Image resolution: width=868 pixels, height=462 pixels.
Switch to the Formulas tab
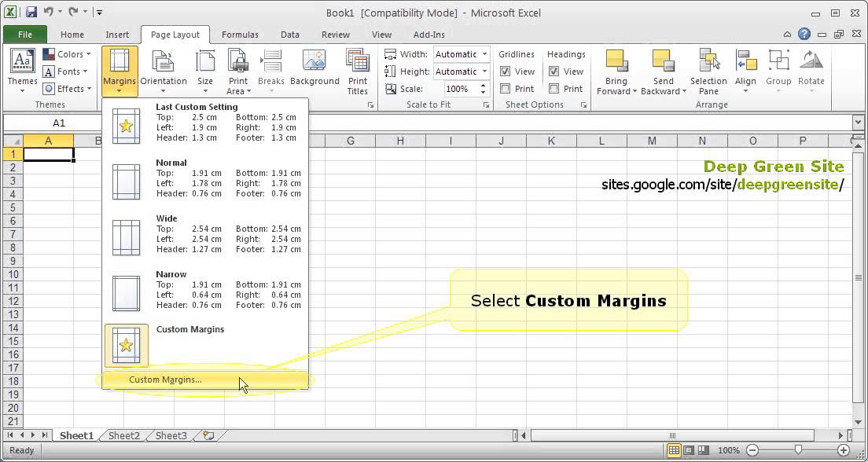(240, 35)
